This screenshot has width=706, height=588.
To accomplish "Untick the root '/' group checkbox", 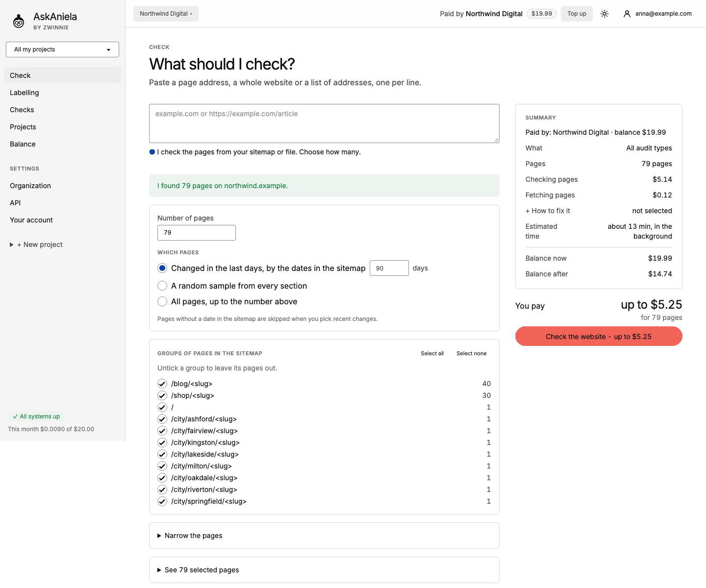I will 162,407.
